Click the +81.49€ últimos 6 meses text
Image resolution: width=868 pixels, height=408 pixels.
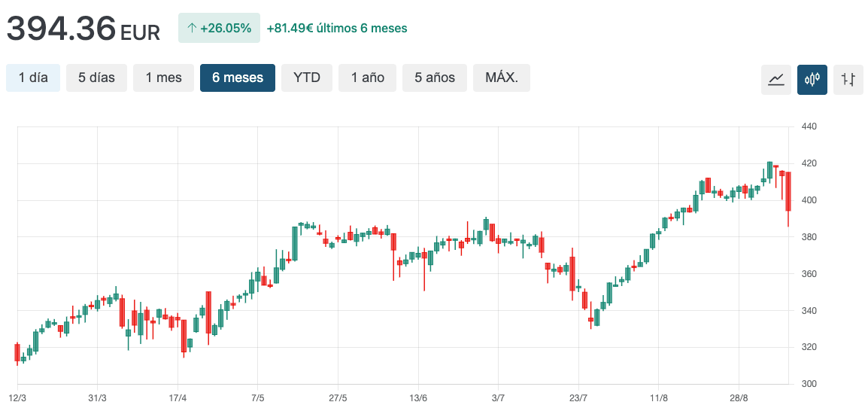click(x=337, y=28)
